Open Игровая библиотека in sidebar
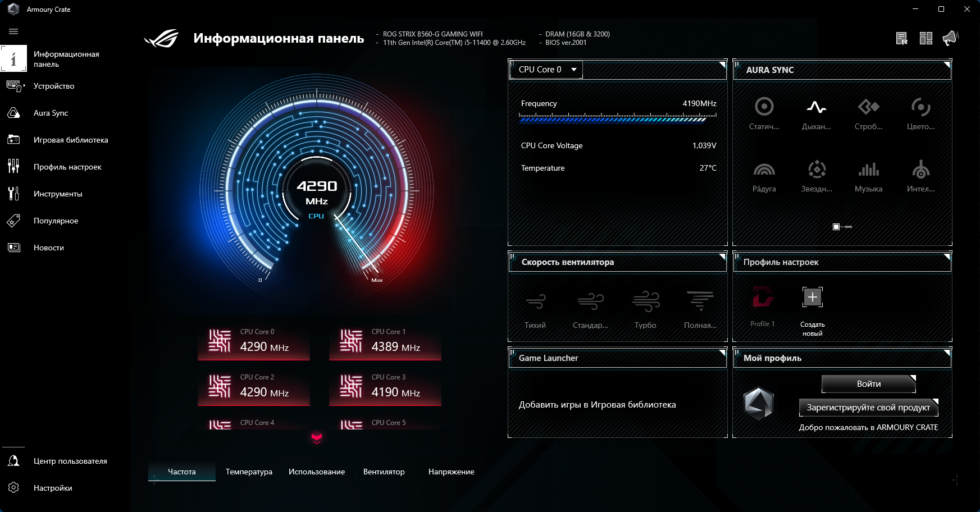Image resolution: width=980 pixels, height=512 pixels. (x=71, y=140)
